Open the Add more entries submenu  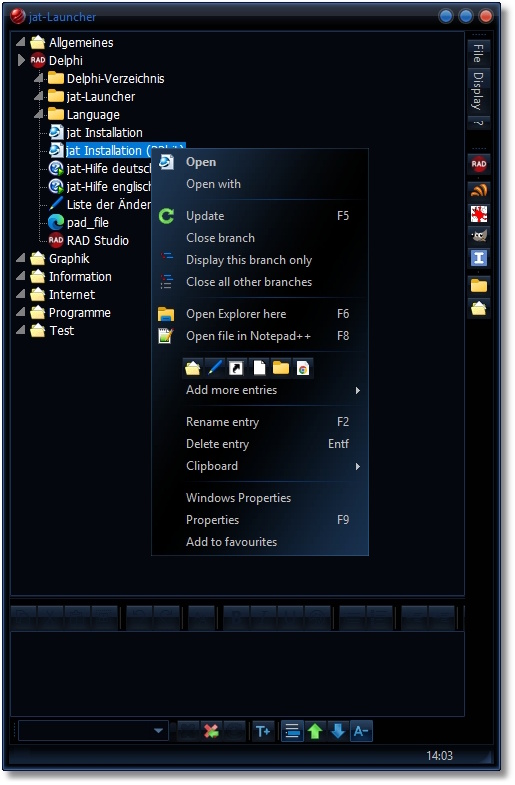point(260,390)
